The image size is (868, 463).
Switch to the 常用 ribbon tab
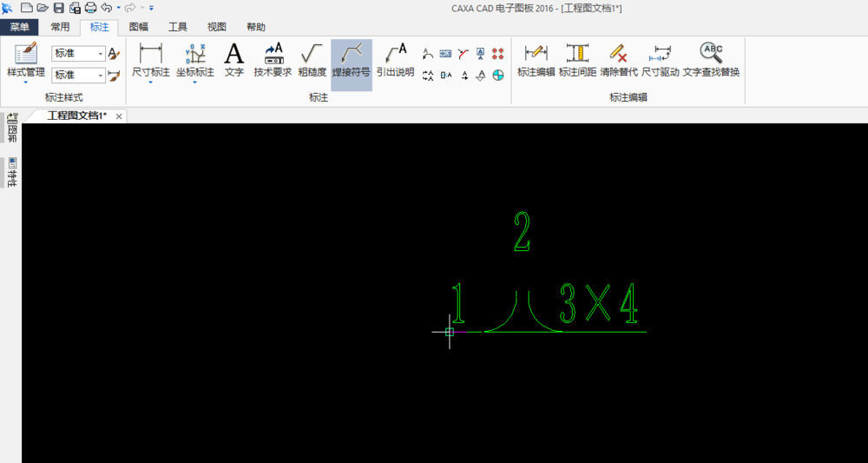click(60, 27)
